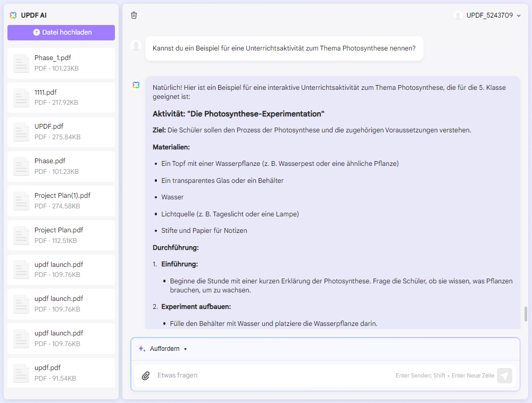The image size is (532, 403).
Task: Click the Einführung step label
Action: click(x=179, y=264)
